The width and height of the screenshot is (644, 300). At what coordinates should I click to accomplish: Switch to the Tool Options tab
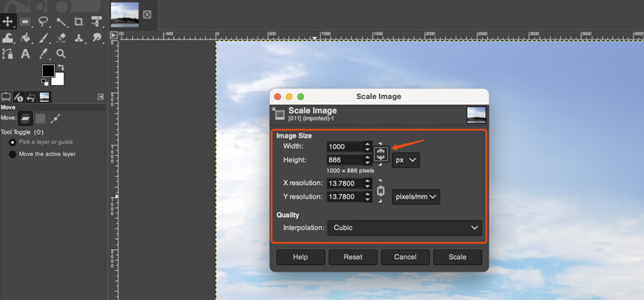tap(6, 97)
